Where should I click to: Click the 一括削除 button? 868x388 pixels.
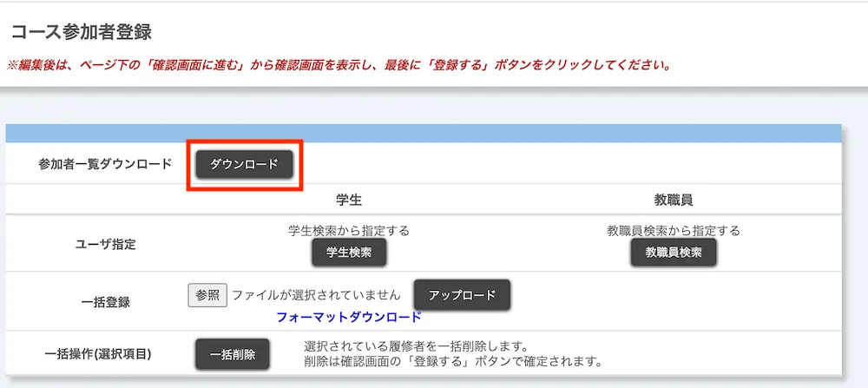pyautogui.click(x=232, y=354)
